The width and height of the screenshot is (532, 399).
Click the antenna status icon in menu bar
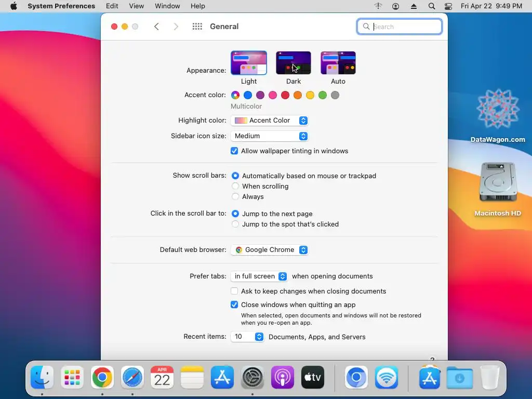[x=378, y=6]
